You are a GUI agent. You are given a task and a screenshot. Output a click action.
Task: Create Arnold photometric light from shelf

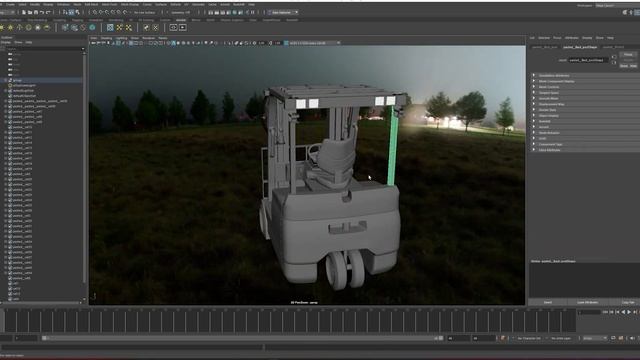(x=20, y=28)
